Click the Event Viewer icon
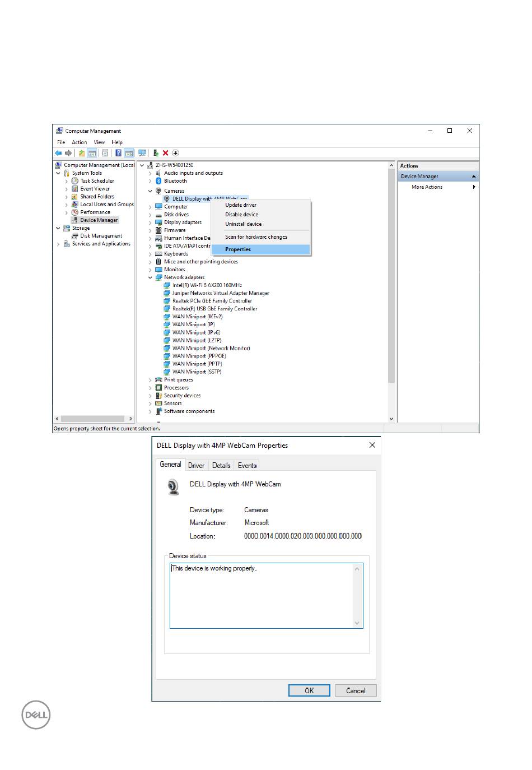The width and height of the screenshot is (532, 770). (x=75, y=189)
